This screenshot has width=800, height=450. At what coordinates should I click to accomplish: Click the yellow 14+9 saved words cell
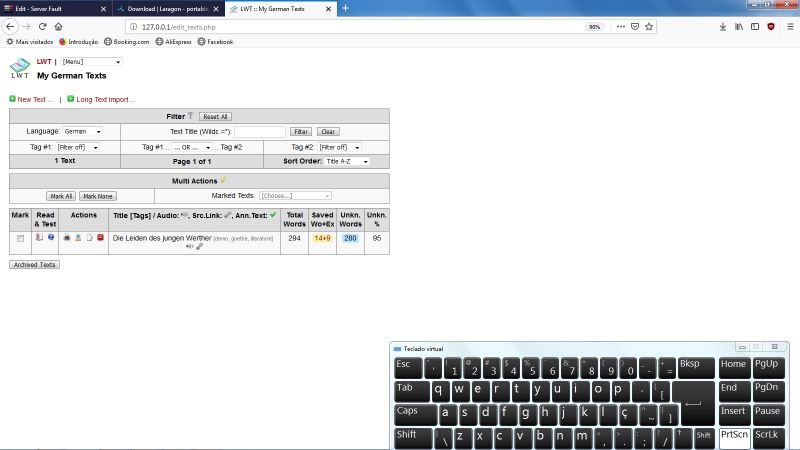tap(322, 238)
